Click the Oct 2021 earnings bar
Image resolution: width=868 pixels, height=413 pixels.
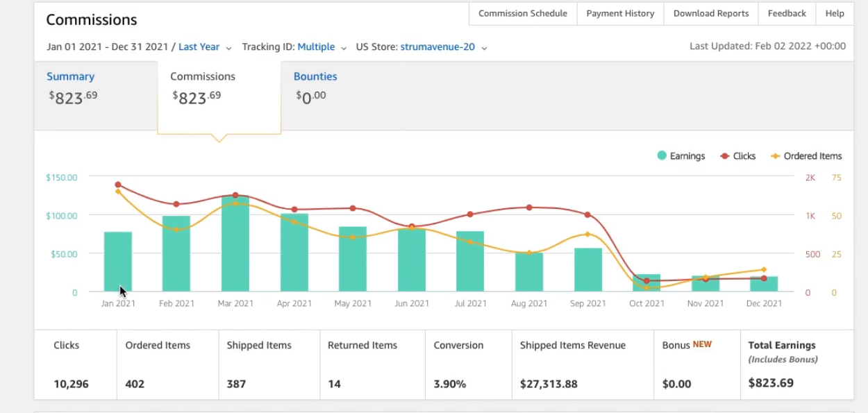click(646, 283)
